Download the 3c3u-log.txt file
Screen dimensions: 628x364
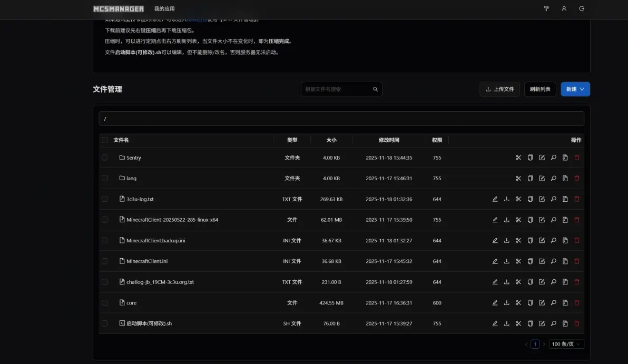coord(507,199)
